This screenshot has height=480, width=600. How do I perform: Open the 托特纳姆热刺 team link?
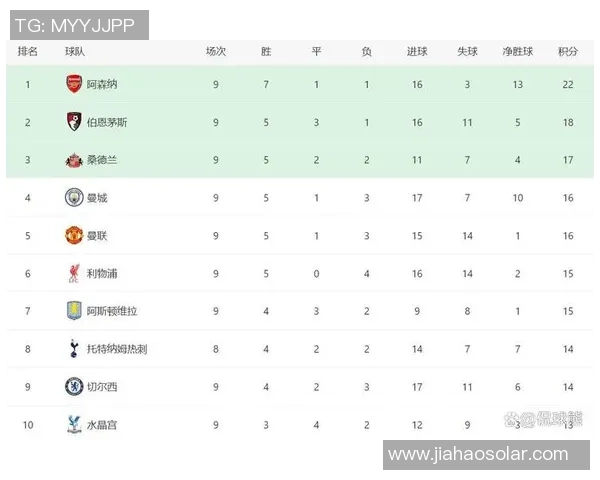coord(117,349)
